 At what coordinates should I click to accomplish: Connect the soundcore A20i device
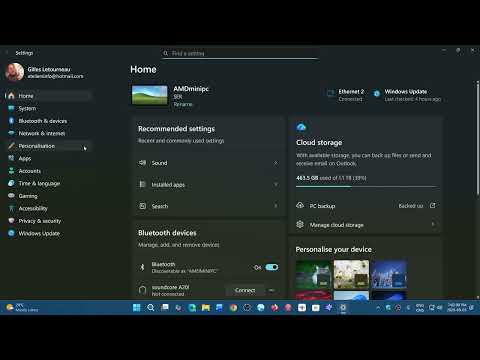[x=245, y=290]
